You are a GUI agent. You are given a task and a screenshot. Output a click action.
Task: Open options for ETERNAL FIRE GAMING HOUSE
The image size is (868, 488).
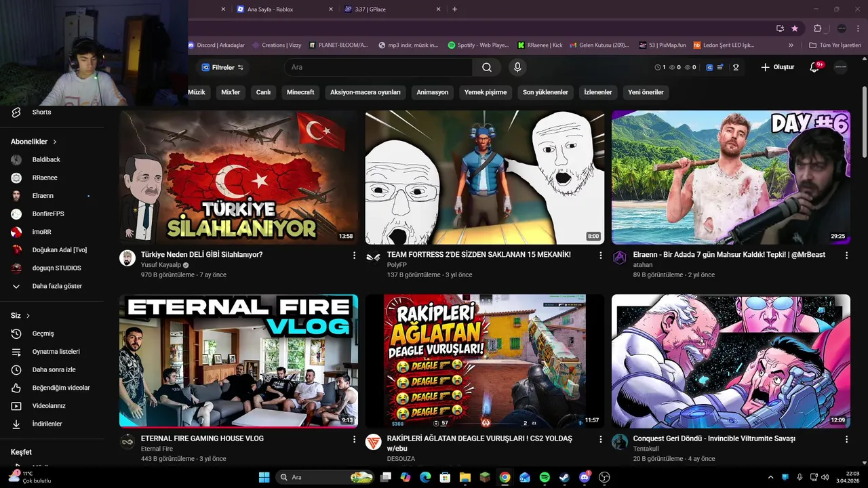354,439
